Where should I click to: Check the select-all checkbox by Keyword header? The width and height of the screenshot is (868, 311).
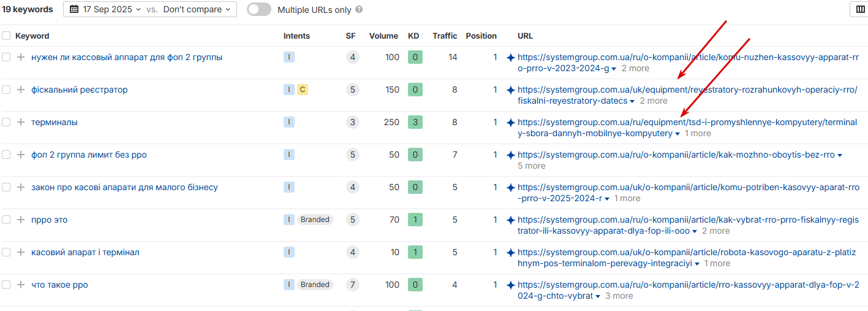[6, 36]
